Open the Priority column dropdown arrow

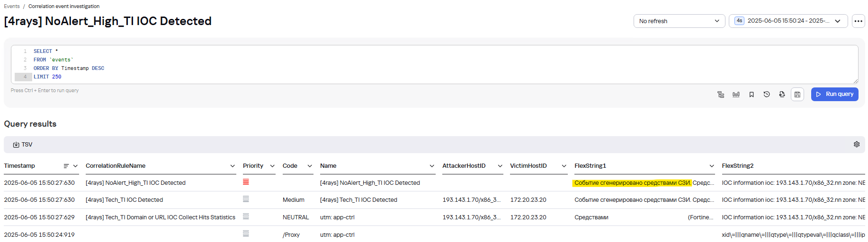pyautogui.click(x=272, y=166)
